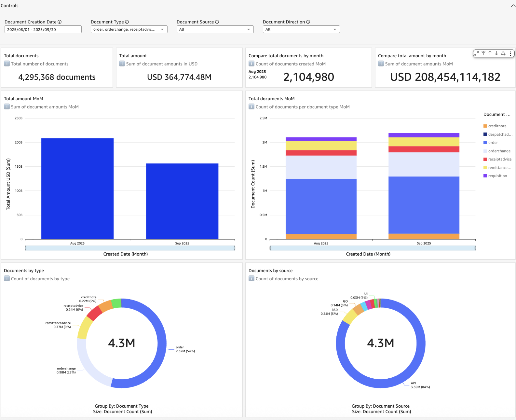Screen dimensions: 516x420
Task: Click the range slider under Total amount MoM
Action: point(130,248)
